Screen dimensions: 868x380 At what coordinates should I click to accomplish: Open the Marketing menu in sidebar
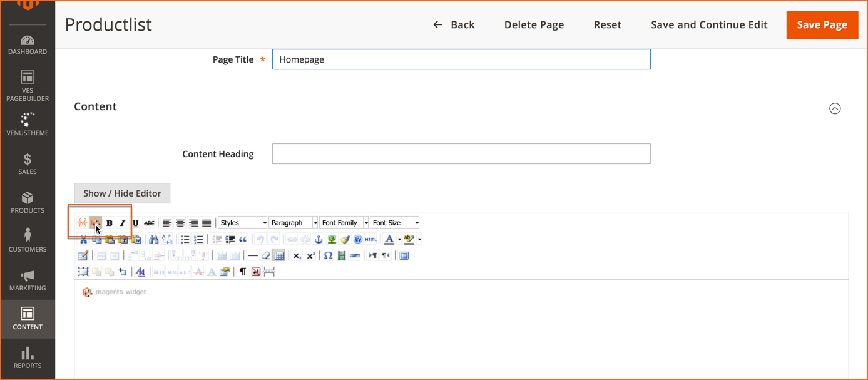[x=28, y=280]
